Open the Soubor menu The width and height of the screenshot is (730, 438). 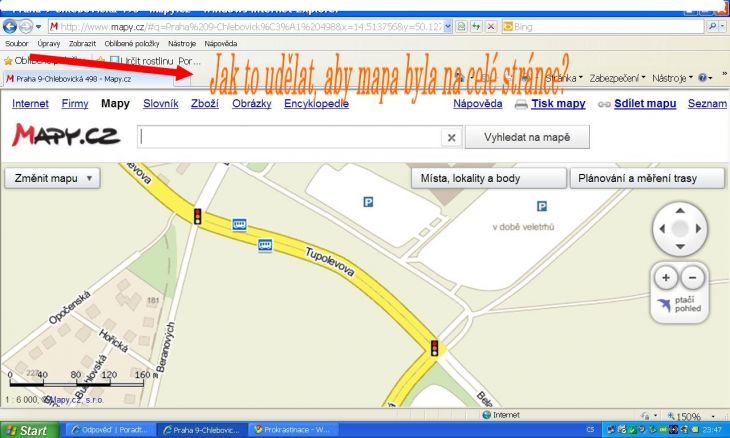click(16, 43)
